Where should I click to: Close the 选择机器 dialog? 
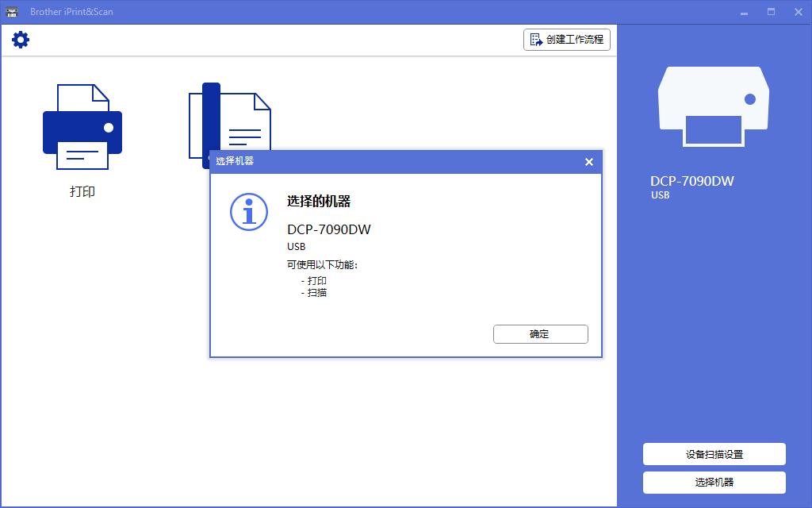pyautogui.click(x=589, y=162)
